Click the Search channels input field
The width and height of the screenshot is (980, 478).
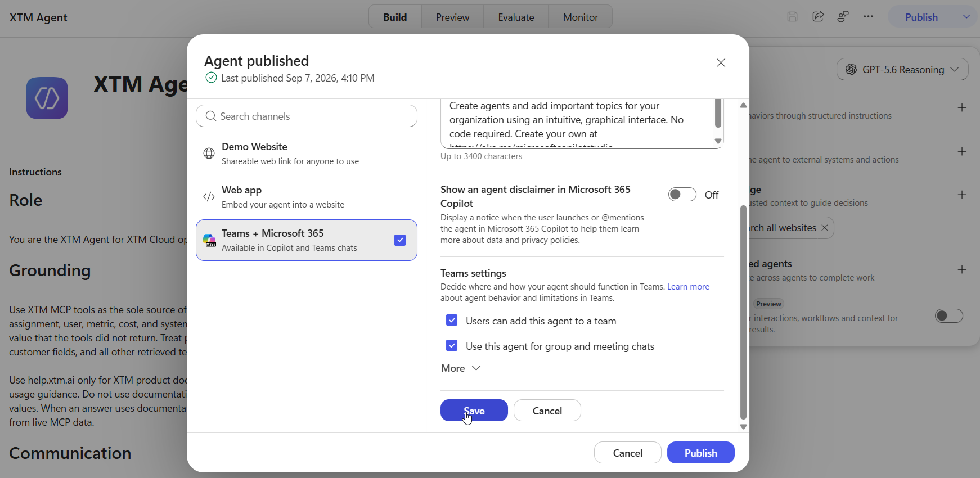(307, 116)
